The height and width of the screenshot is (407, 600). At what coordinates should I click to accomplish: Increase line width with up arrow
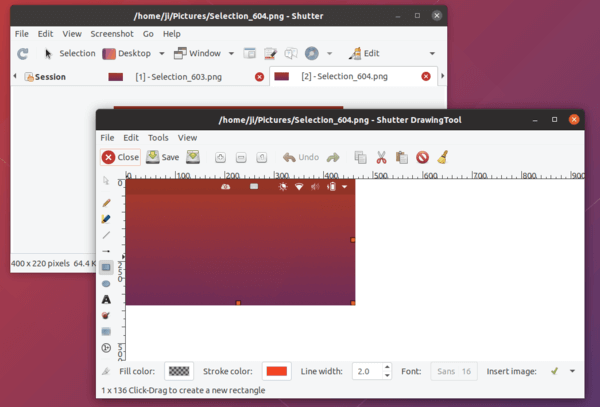click(x=387, y=367)
